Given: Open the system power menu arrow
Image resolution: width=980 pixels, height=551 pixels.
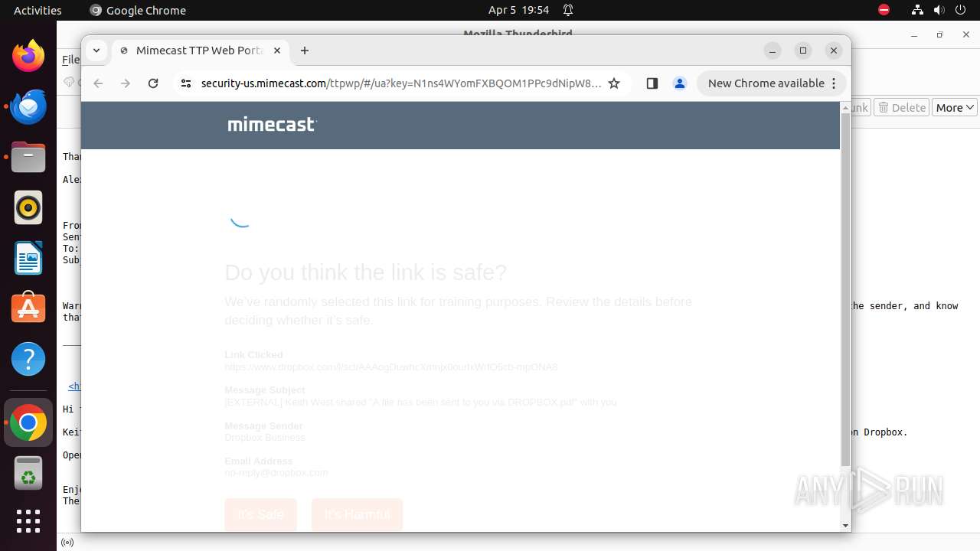Looking at the screenshot, I should click(x=962, y=10).
